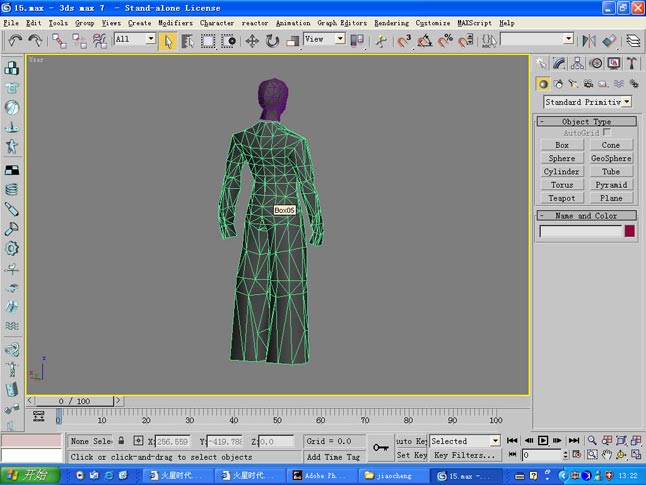Activate Select and Move tool
The height and width of the screenshot is (485, 646).
252,41
